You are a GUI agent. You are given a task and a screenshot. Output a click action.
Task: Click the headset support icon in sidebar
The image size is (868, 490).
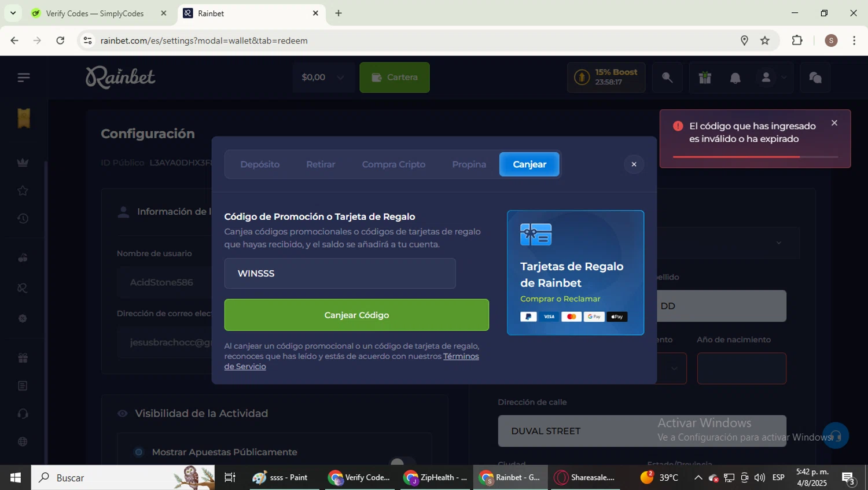[23, 414]
